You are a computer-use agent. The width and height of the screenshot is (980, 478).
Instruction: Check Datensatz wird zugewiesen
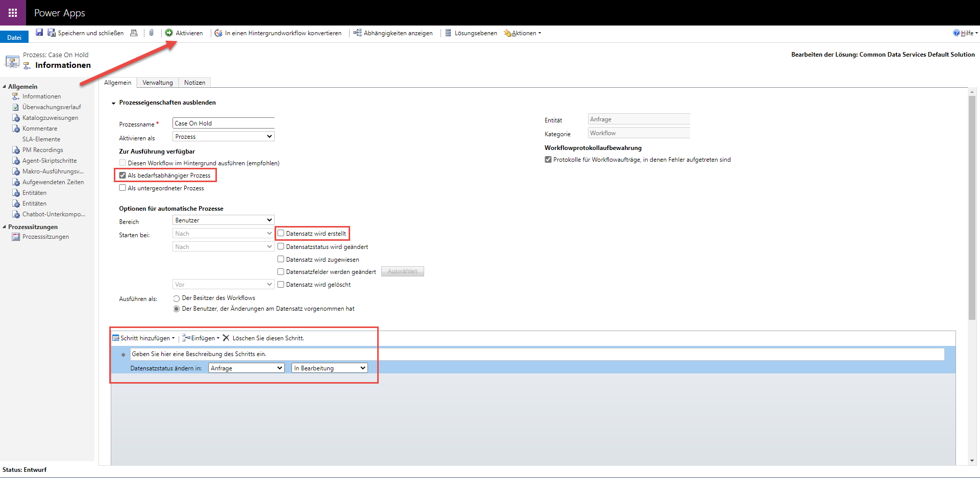tap(281, 259)
